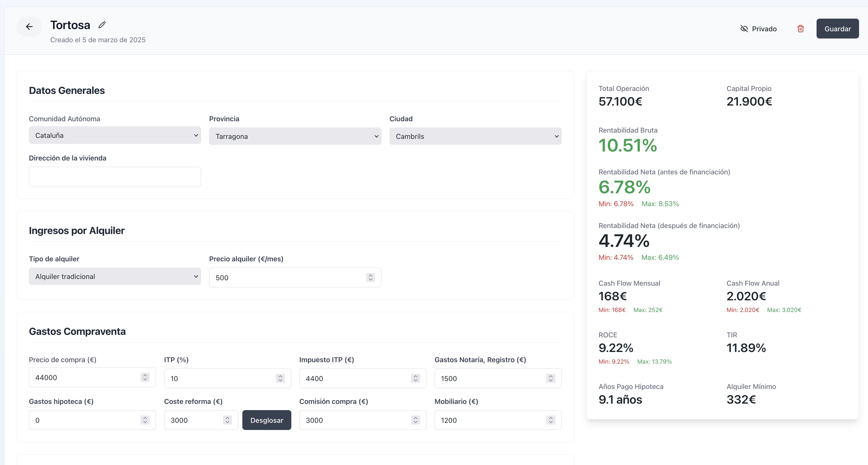Click the back arrow icon
Image resolution: width=868 pixels, height=465 pixels.
tap(29, 27)
